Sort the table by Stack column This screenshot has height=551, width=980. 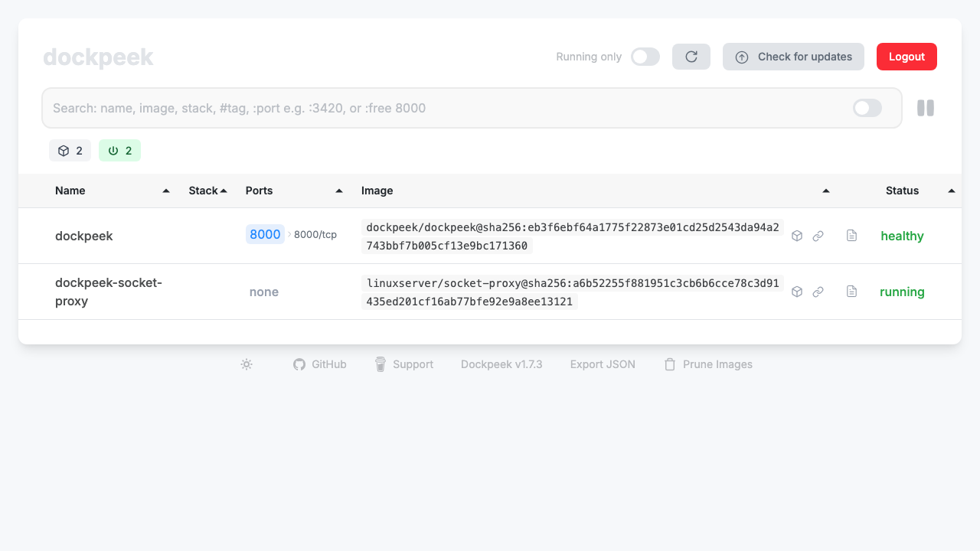click(208, 191)
